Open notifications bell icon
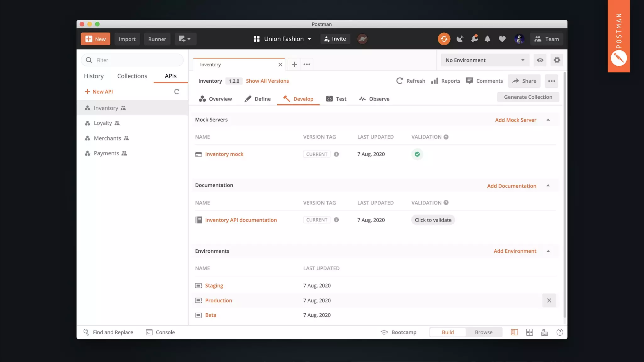 click(487, 39)
